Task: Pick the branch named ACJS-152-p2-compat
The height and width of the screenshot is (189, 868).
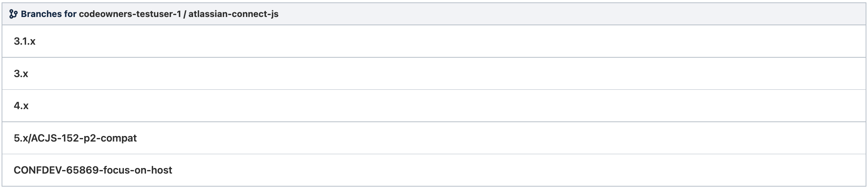Action: (75, 138)
